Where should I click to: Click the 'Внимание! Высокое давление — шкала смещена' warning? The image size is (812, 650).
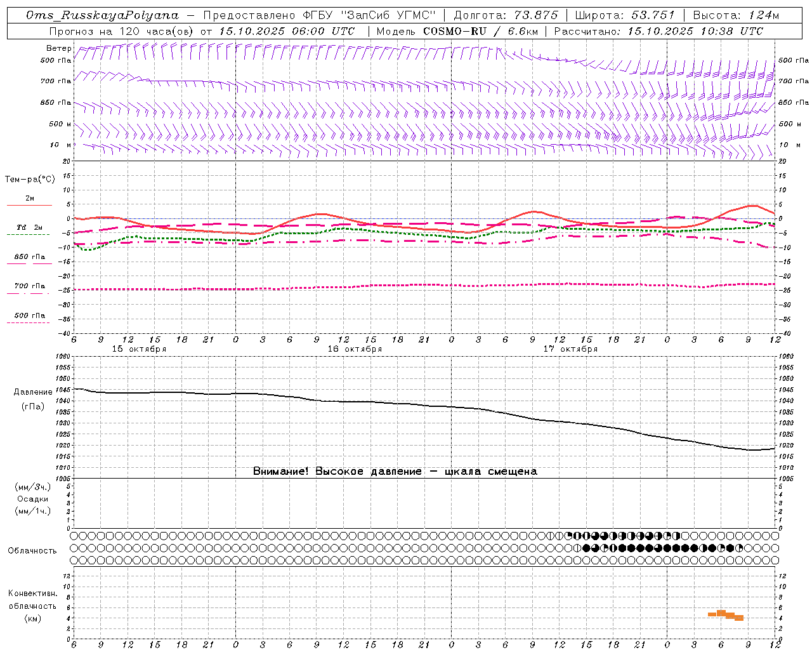click(x=395, y=471)
